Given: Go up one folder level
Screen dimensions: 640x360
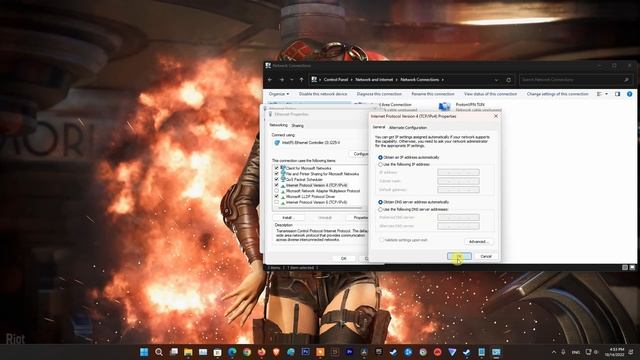Looking at the screenshot, I should click(301, 80).
